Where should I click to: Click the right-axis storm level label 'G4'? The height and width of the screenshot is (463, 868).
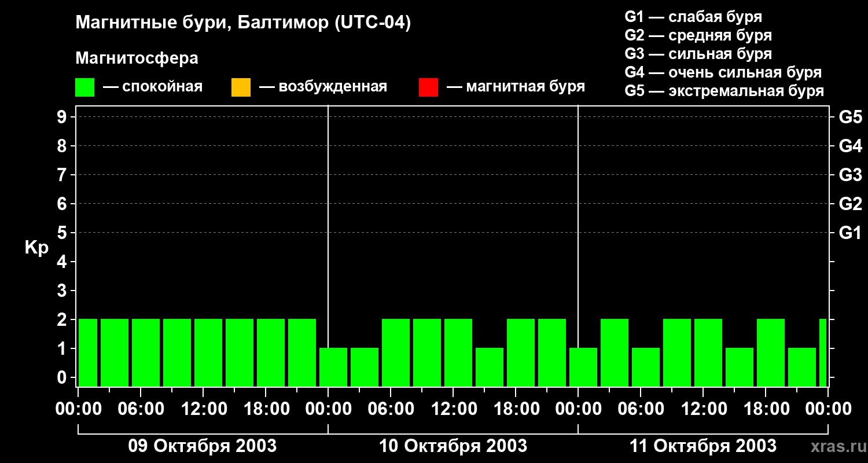tap(850, 146)
